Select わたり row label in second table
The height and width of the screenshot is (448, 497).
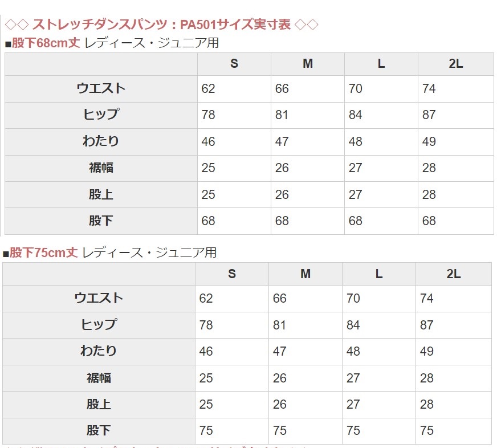pos(99,351)
